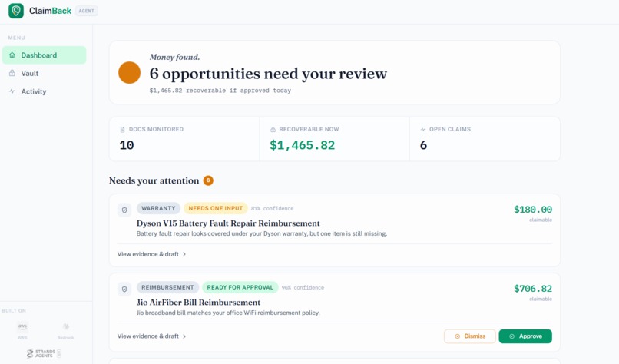Click the AGENT badge beside ClaimBack
Screen dimensions: 619x364
tap(87, 11)
